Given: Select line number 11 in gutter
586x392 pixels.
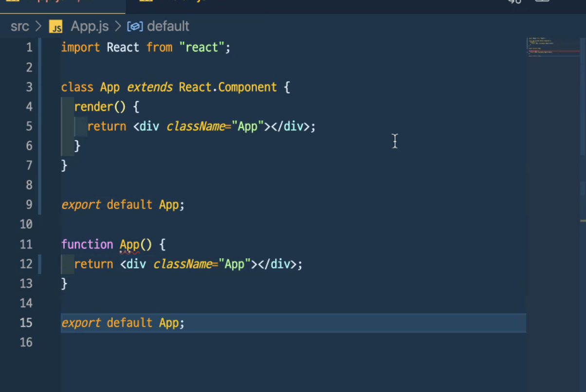Looking at the screenshot, I should 26,244.
